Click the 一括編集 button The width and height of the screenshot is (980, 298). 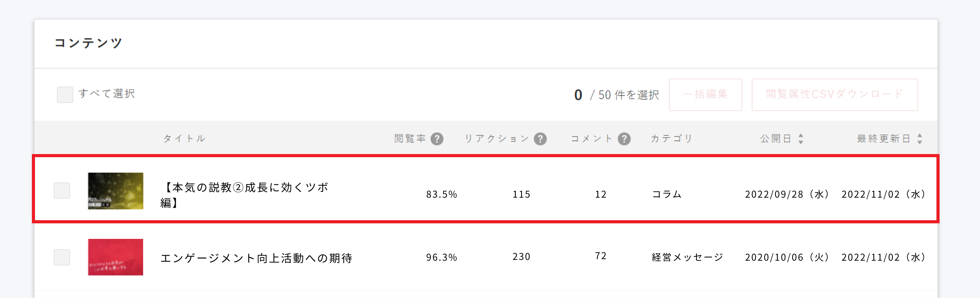tap(705, 95)
